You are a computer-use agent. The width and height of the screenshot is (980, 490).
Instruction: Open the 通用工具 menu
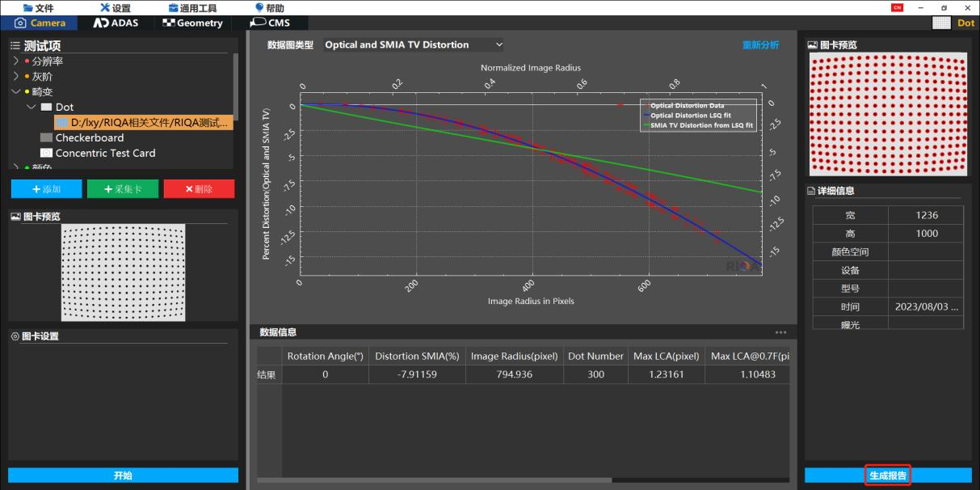pos(191,8)
